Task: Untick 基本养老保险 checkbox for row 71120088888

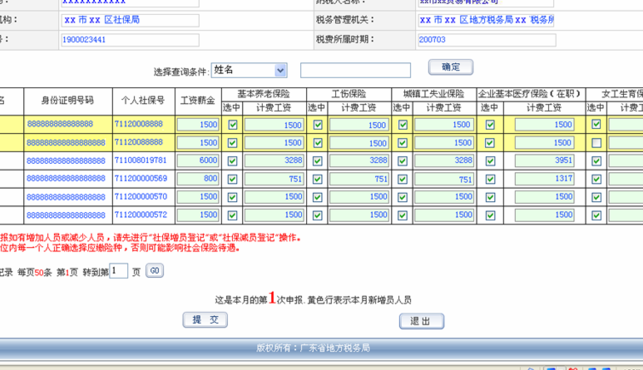Action: pos(233,143)
